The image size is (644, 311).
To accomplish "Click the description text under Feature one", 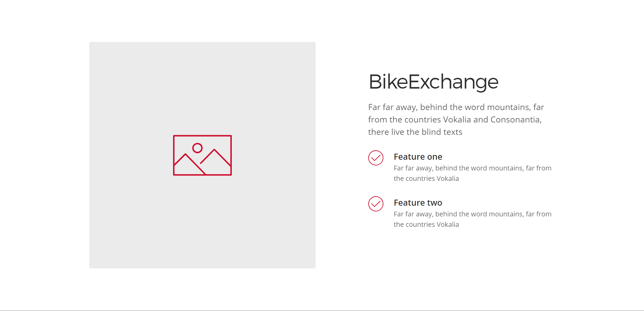I will point(473,173).
